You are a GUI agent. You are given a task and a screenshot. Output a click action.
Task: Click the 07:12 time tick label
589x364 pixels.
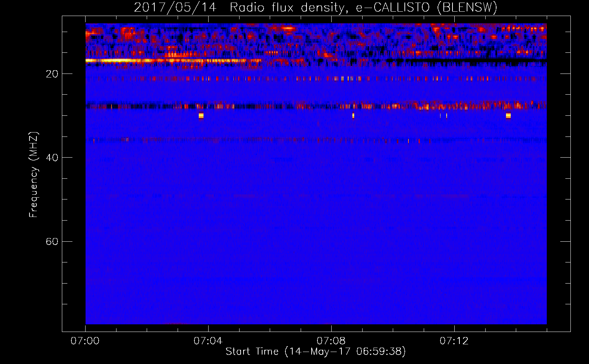(x=454, y=341)
